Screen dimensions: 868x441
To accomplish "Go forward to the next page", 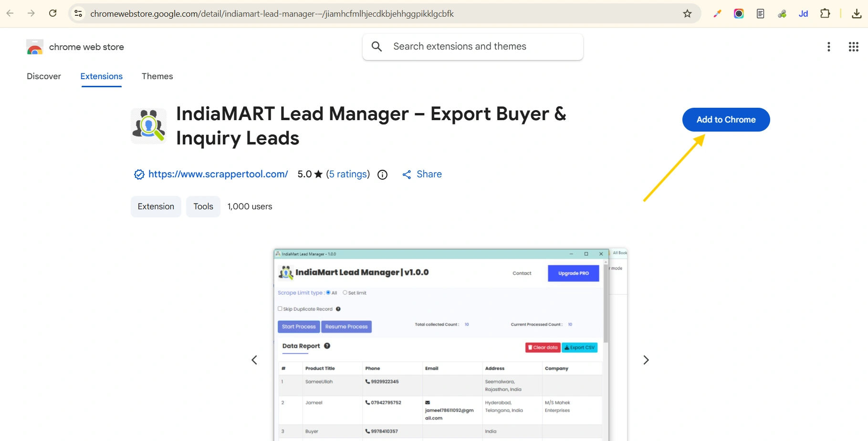I will (x=31, y=13).
